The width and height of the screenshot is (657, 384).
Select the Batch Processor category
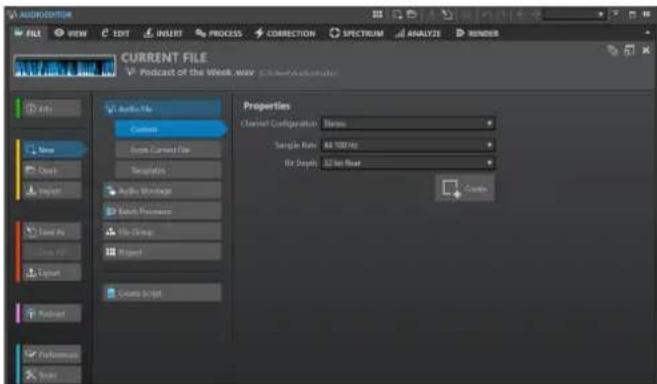pyautogui.click(x=162, y=211)
